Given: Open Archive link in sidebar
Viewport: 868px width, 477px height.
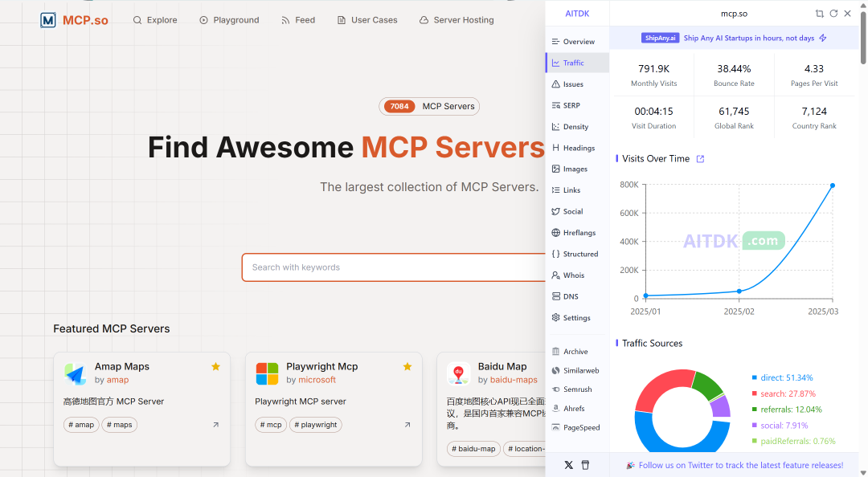Looking at the screenshot, I should [x=577, y=352].
